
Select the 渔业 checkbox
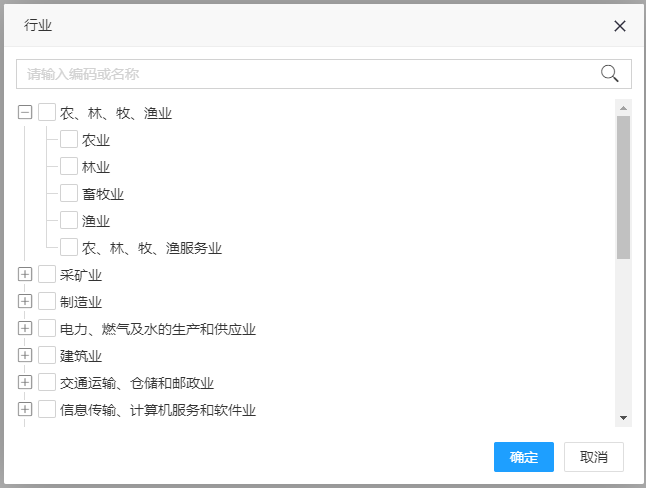coord(69,220)
